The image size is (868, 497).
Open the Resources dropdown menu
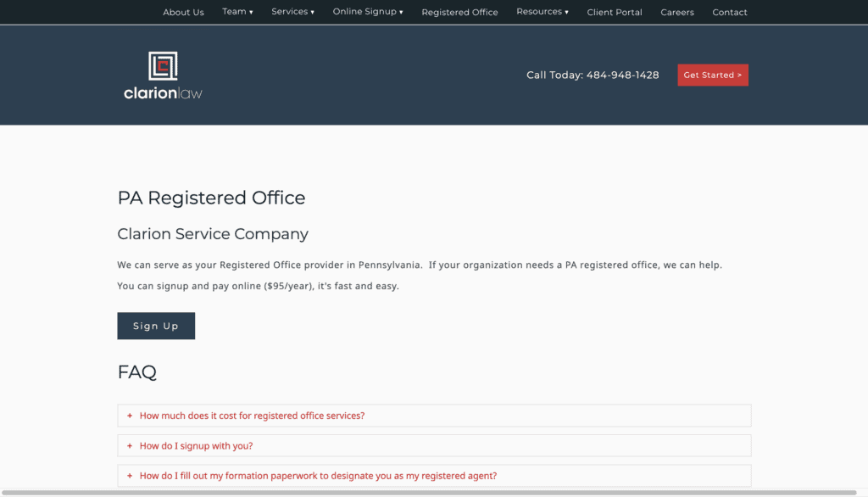[542, 11]
